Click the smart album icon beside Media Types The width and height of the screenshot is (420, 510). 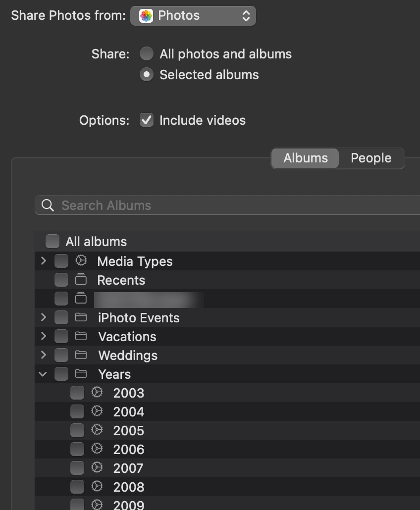point(81,261)
